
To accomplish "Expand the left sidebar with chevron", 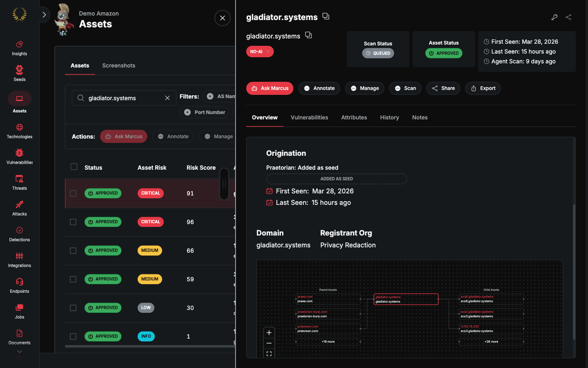I will tap(44, 15).
